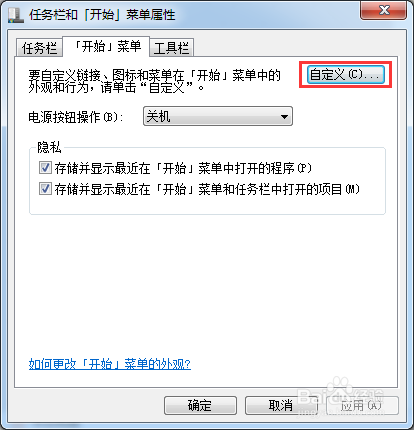The height and width of the screenshot is (430, 414).
Task: Click the 自定义(C)... button
Action: point(345,75)
